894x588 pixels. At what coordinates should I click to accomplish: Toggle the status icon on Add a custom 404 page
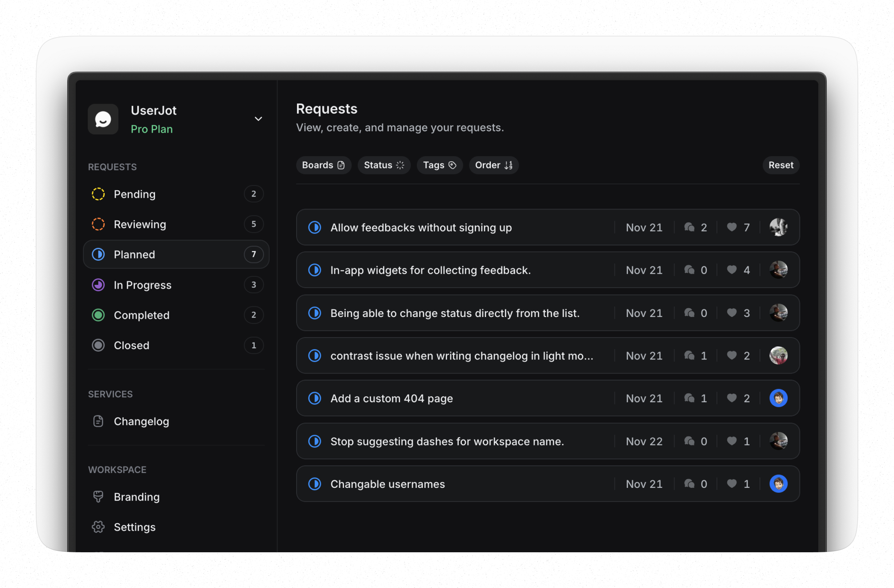[314, 398]
